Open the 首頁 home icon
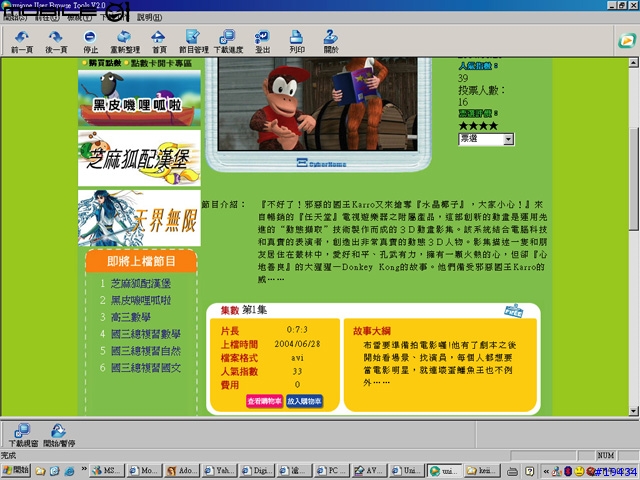Screen dimensions: 640x480 [x=159, y=41]
